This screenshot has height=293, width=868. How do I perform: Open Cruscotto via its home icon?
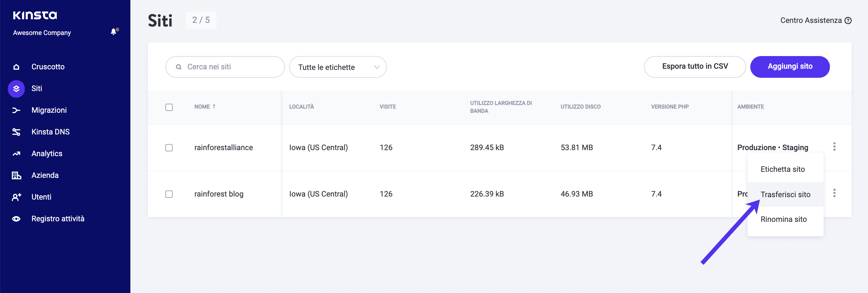16,67
